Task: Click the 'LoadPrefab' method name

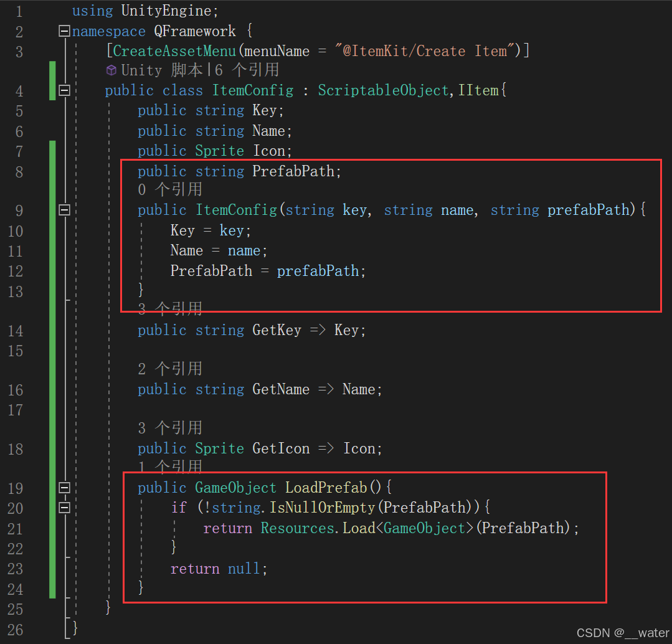Action: (x=326, y=488)
